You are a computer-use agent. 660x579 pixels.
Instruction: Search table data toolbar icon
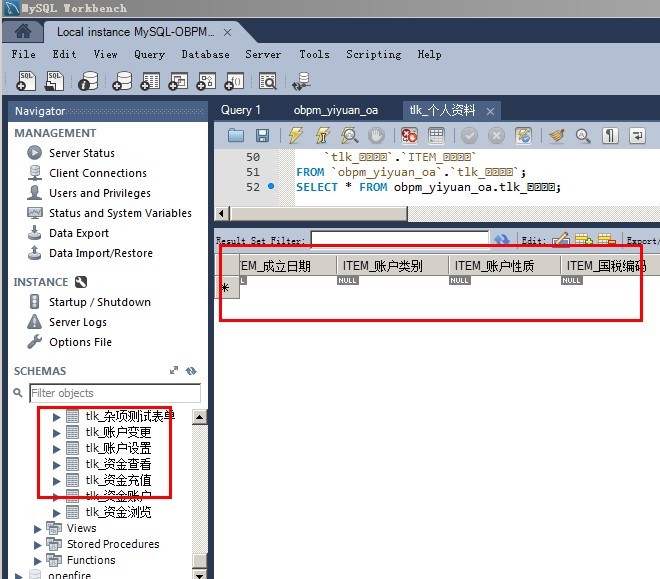coord(268,80)
